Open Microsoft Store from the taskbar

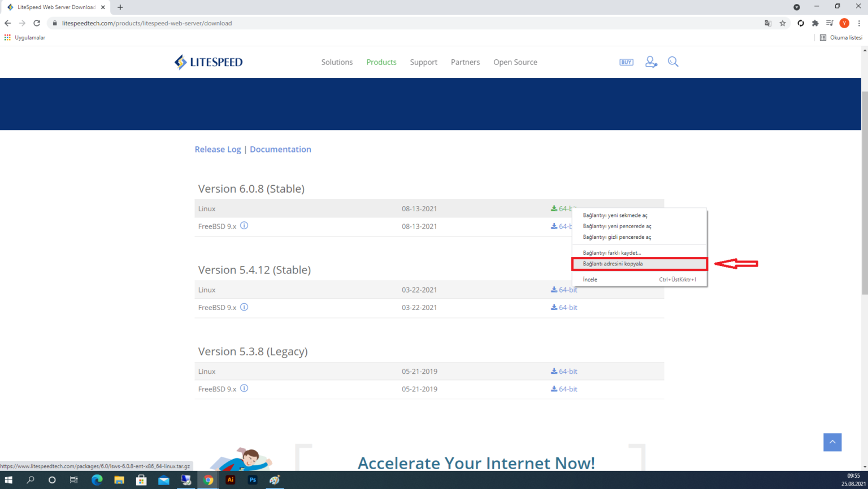(x=141, y=480)
